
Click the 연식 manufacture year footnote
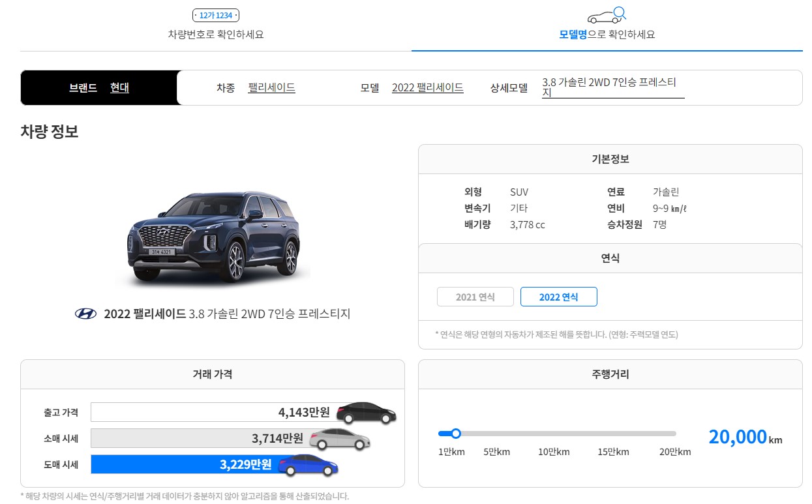coord(556,334)
